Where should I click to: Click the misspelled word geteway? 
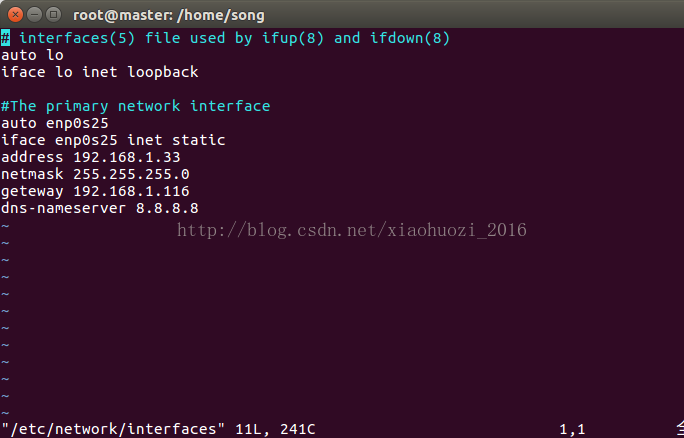[32, 191]
